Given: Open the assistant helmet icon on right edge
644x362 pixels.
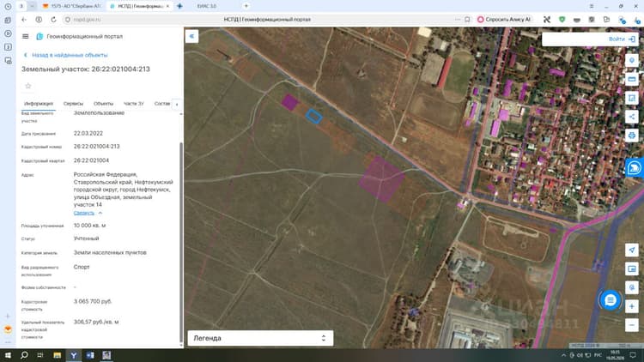Looking at the screenshot, I should click(x=635, y=168).
